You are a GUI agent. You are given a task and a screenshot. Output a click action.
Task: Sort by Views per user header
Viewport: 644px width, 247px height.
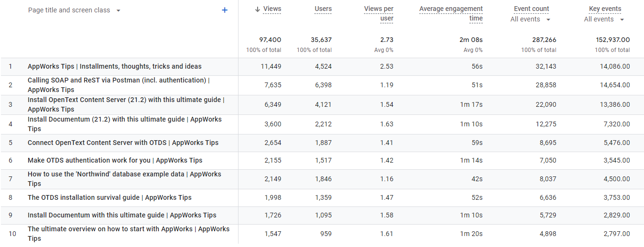[x=379, y=13]
